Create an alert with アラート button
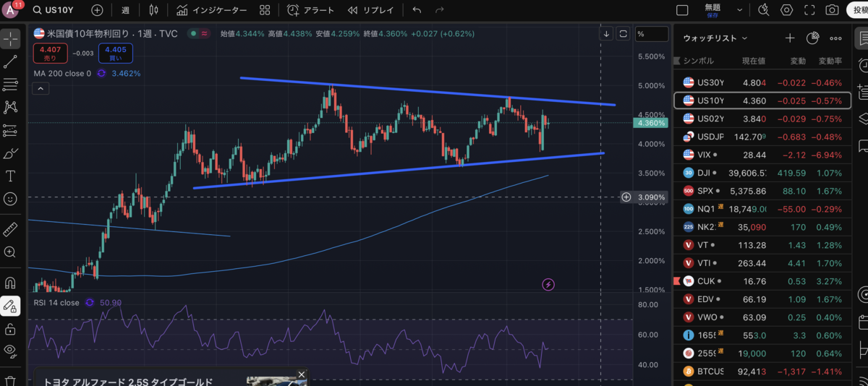The height and width of the screenshot is (386, 868). (311, 10)
